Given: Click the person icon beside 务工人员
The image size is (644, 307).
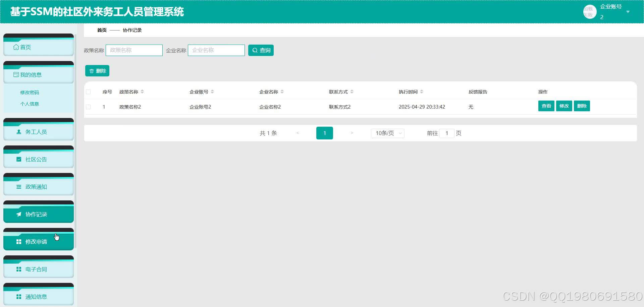Looking at the screenshot, I should [x=19, y=132].
